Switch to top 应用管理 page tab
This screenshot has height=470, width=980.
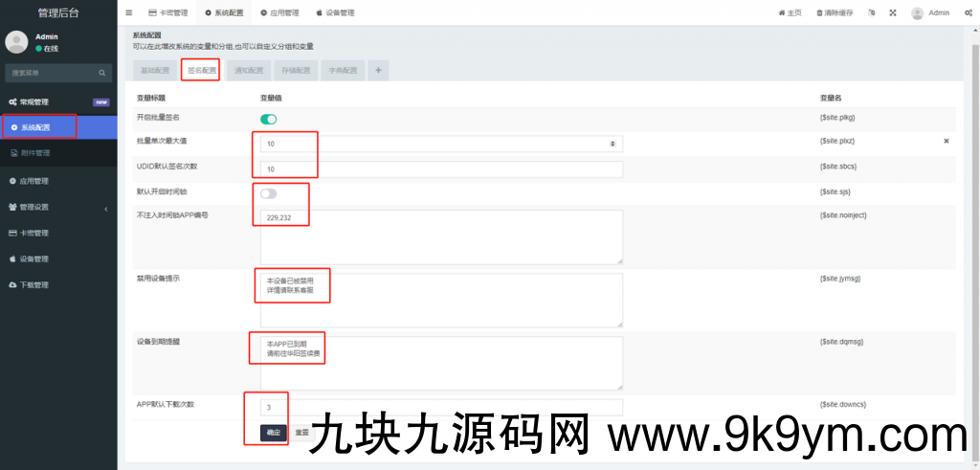click(x=279, y=12)
